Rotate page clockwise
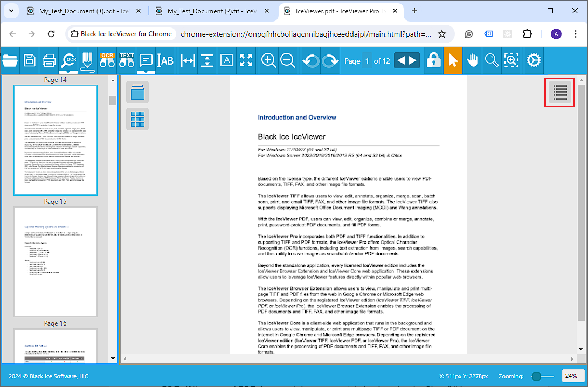The height and width of the screenshot is (387, 588). [330, 61]
